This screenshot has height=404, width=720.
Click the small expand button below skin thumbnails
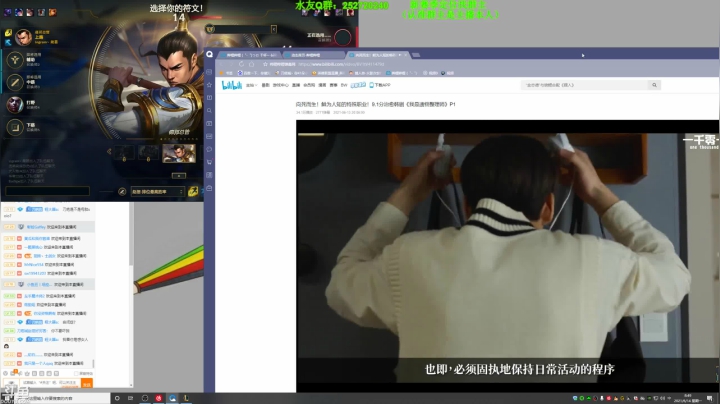click(179, 176)
